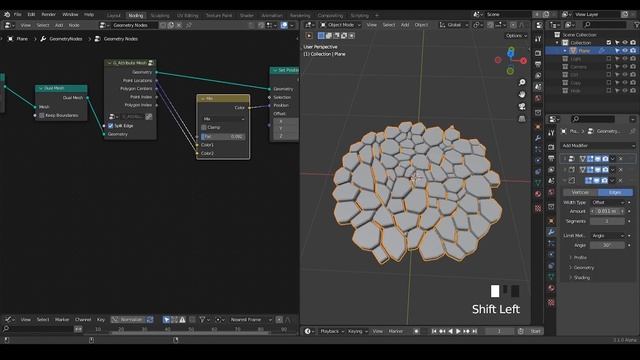Open Mix blend type dropdown in Mix node
This screenshot has height=360, width=640.
tap(223, 119)
